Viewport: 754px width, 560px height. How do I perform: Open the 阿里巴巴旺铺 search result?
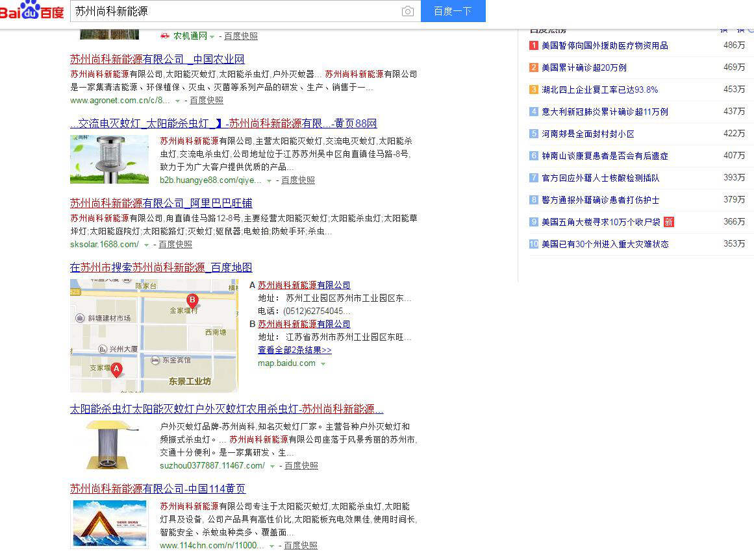161,203
